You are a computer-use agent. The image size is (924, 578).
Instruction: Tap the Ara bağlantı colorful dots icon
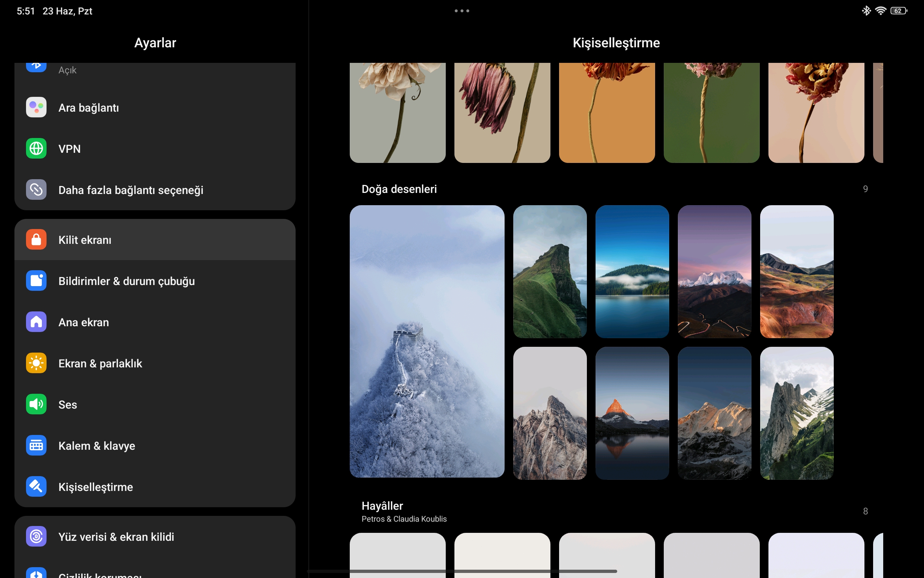click(36, 107)
